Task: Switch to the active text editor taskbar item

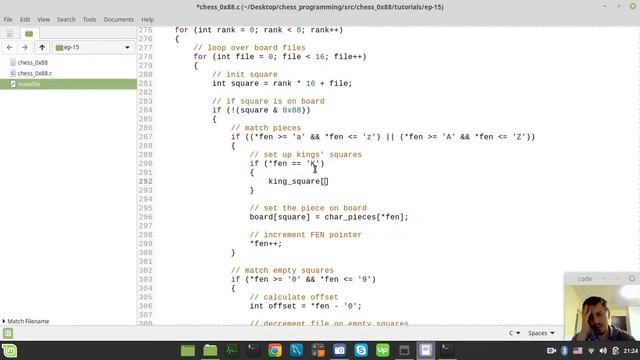Action: (x=425, y=350)
